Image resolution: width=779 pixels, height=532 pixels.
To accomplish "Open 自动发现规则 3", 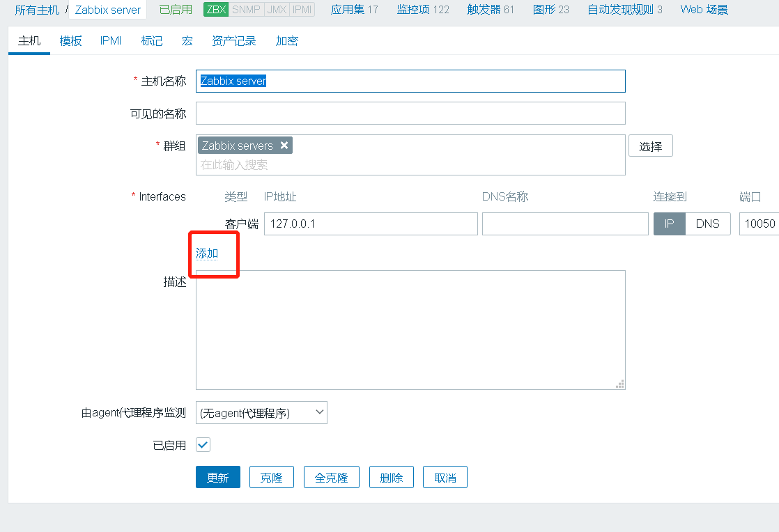I will pyautogui.click(x=624, y=10).
